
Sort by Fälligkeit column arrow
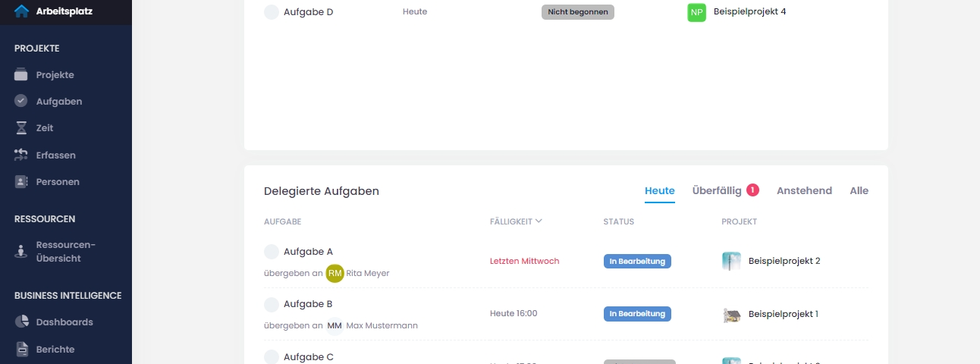tap(539, 221)
